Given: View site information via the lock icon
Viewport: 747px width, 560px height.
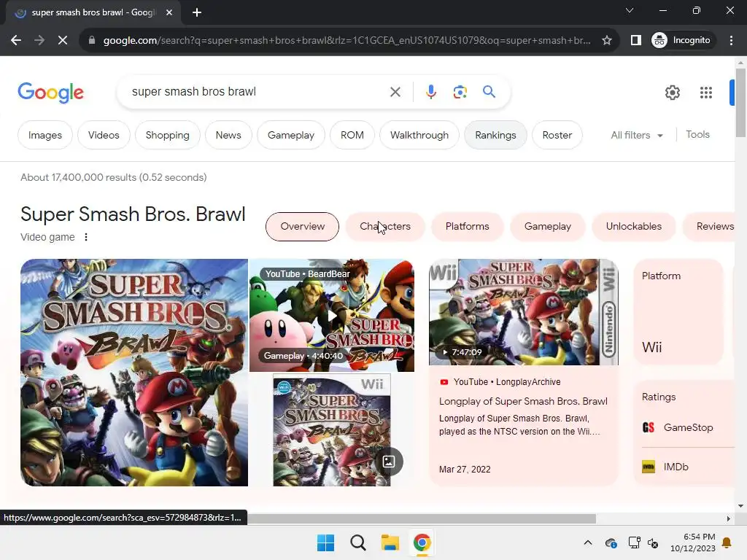Looking at the screenshot, I should coord(92,41).
